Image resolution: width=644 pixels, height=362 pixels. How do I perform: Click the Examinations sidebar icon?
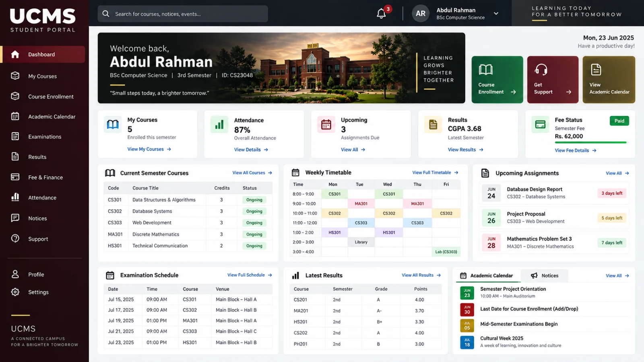click(x=15, y=136)
